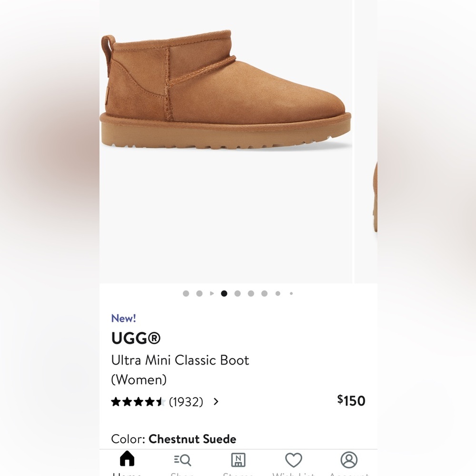The width and height of the screenshot is (476, 476).
Task: Tap the Home house icon
Action: [x=127, y=460]
